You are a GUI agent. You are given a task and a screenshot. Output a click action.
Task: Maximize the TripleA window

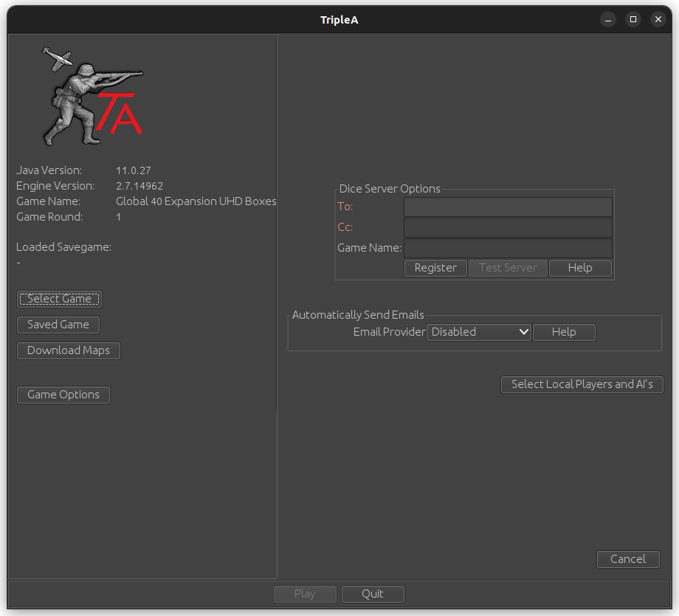click(633, 19)
